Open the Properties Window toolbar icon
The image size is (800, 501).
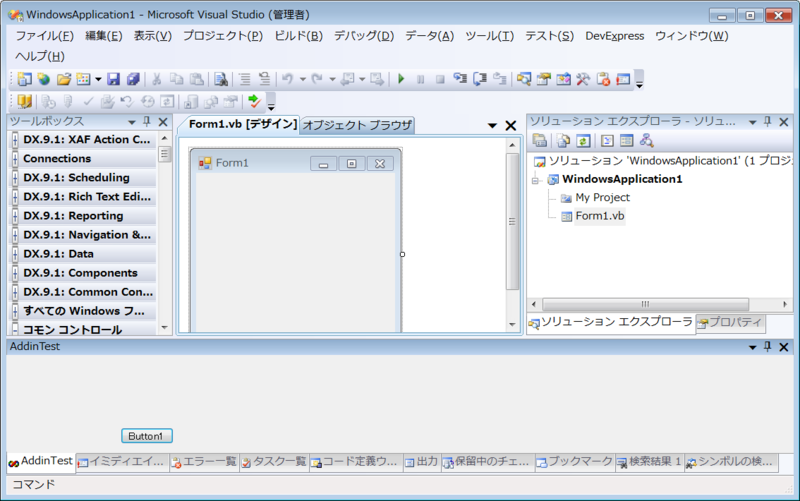[544, 79]
